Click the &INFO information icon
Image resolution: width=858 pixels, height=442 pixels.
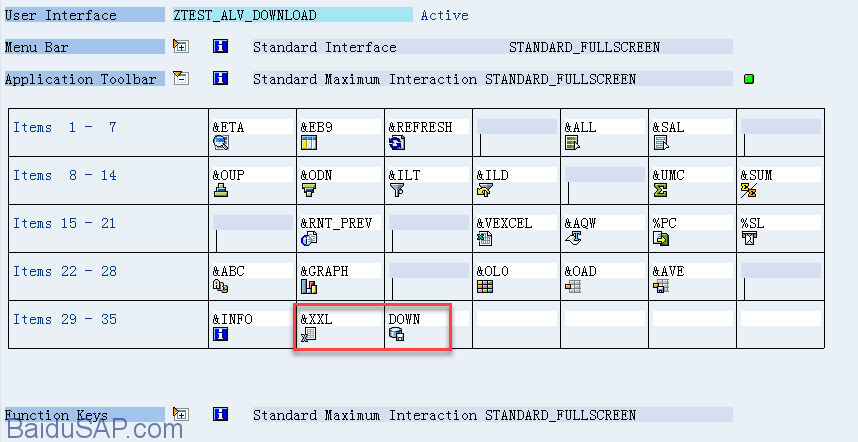221,335
